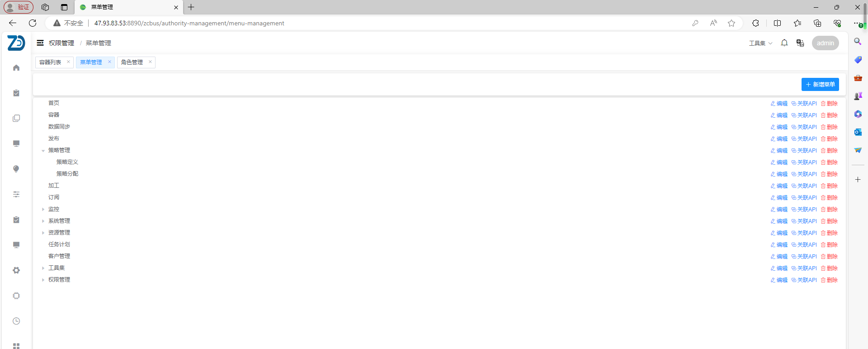Click 删除 for the 权限管理 row
This screenshot has width=868, height=349.
tap(830, 280)
